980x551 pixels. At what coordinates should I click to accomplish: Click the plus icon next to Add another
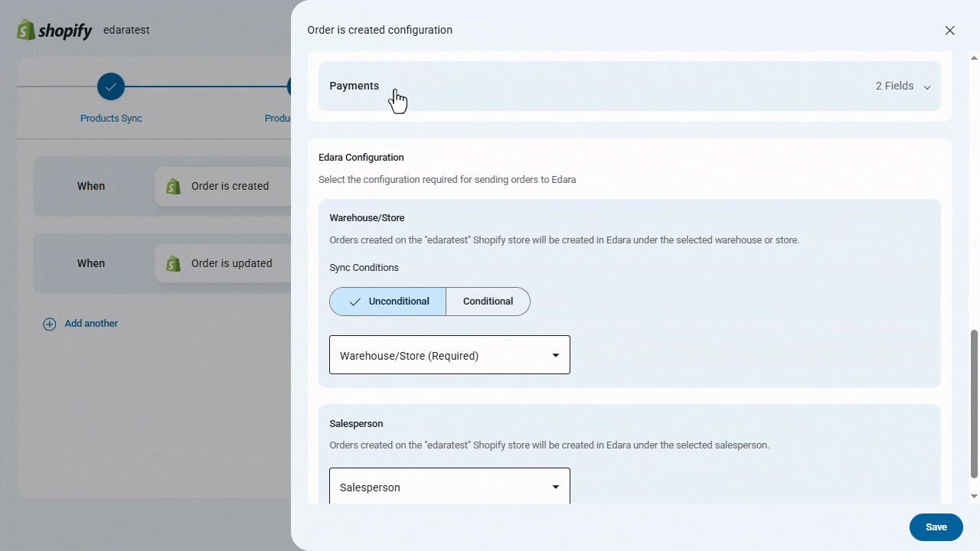click(x=50, y=324)
